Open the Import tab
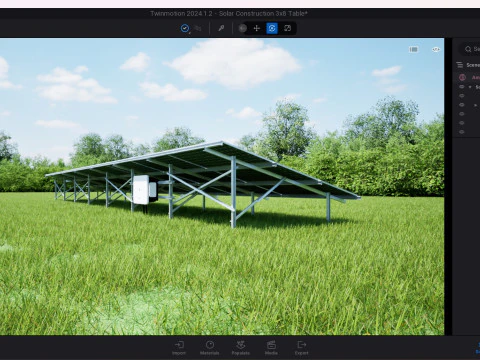The image size is (480, 360). pyautogui.click(x=179, y=348)
